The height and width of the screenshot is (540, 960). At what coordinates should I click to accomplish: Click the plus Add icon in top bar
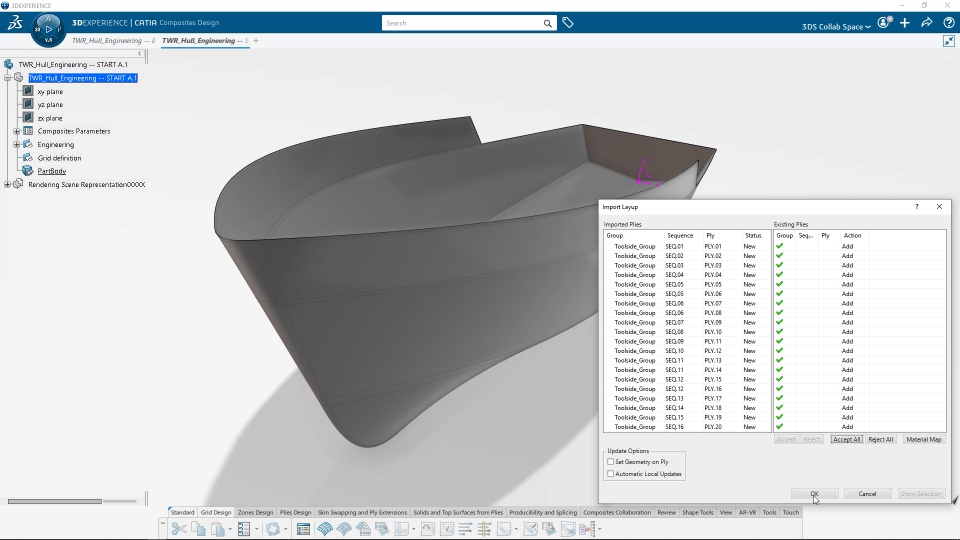pos(905,22)
